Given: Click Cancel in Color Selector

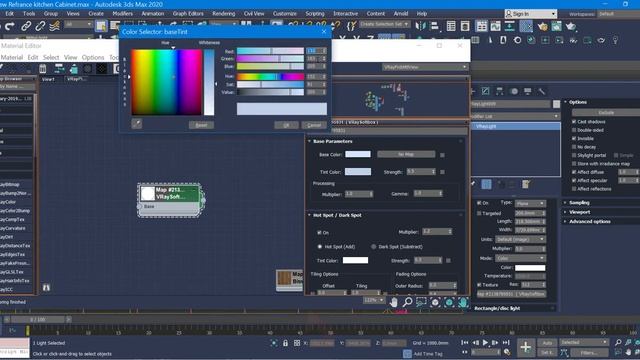Looking at the screenshot, I should pyautogui.click(x=314, y=125).
